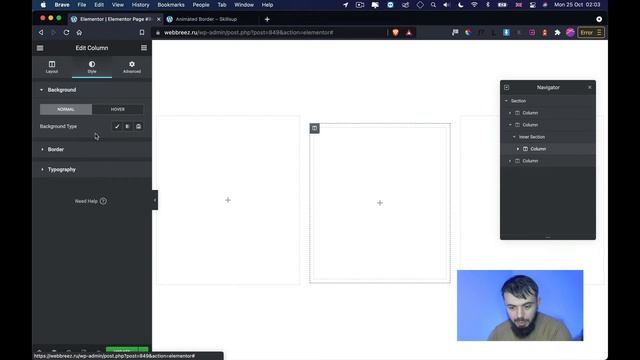Bookmark this page icon
Screen dimensions: 640x360
(142, 32)
